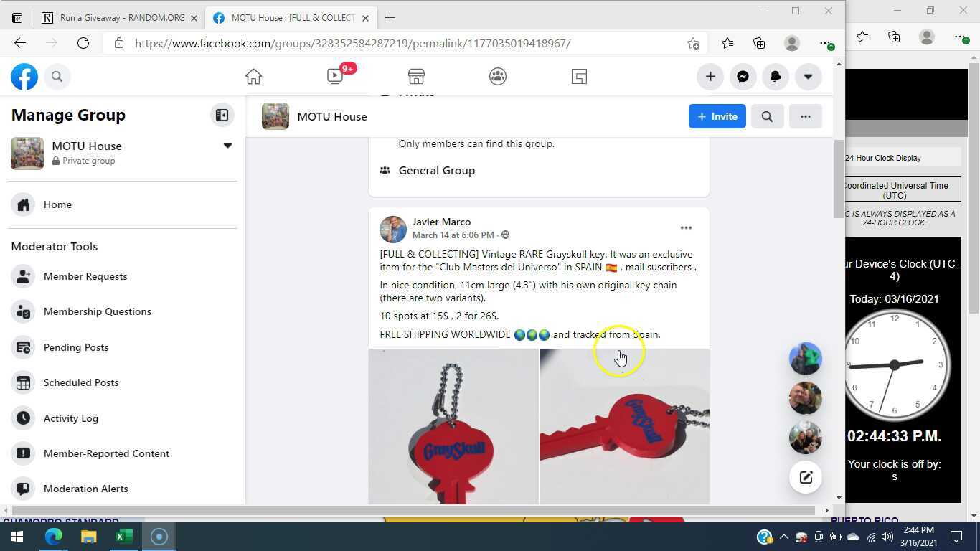Collapse the Manage Group sidebar
The width and height of the screenshot is (980, 551).
pyautogui.click(x=222, y=116)
